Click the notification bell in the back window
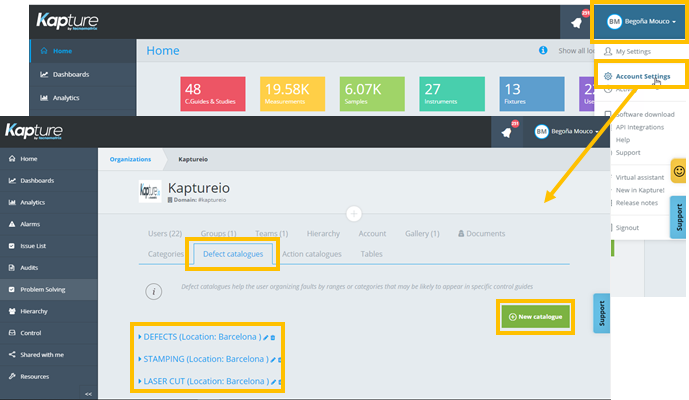The width and height of the screenshot is (689, 400). coord(577,23)
